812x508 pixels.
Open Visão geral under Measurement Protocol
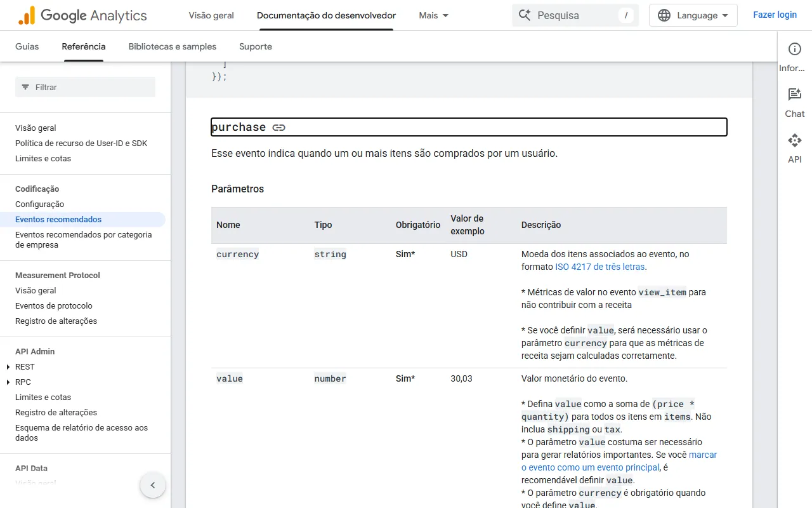[x=36, y=291]
